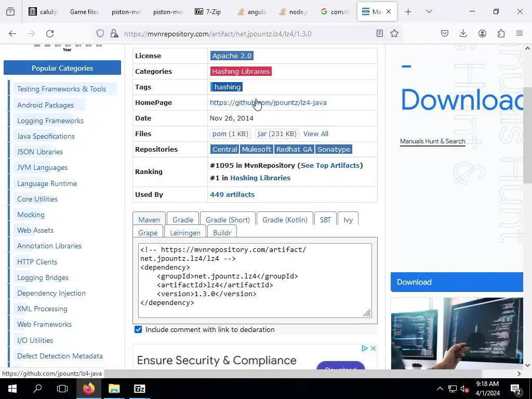Open 449 artifacts used-by link
The image size is (532, 399).
coord(232,194)
